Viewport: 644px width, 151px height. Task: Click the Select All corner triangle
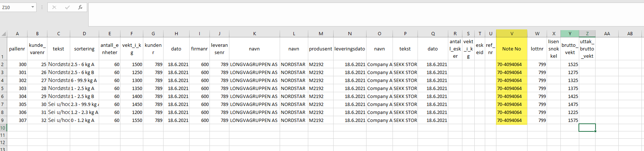click(4, 34)
